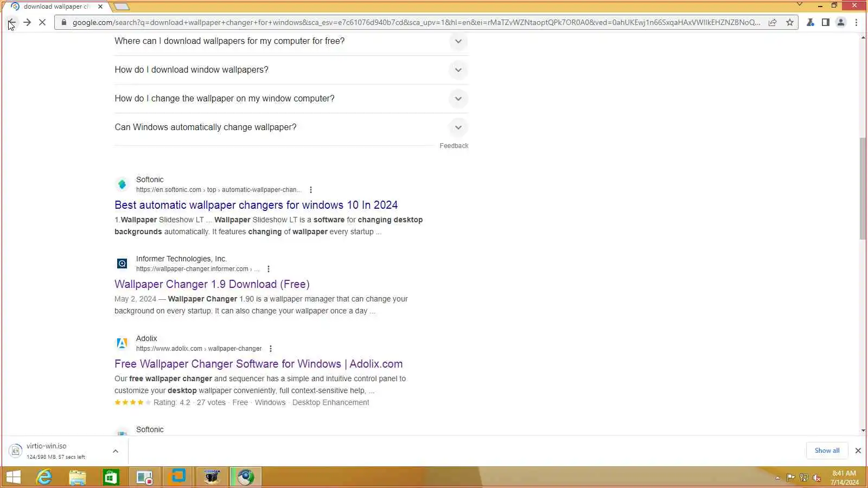
Task: Click the scrollbar up arrow
Action: [x=863, y=37]
